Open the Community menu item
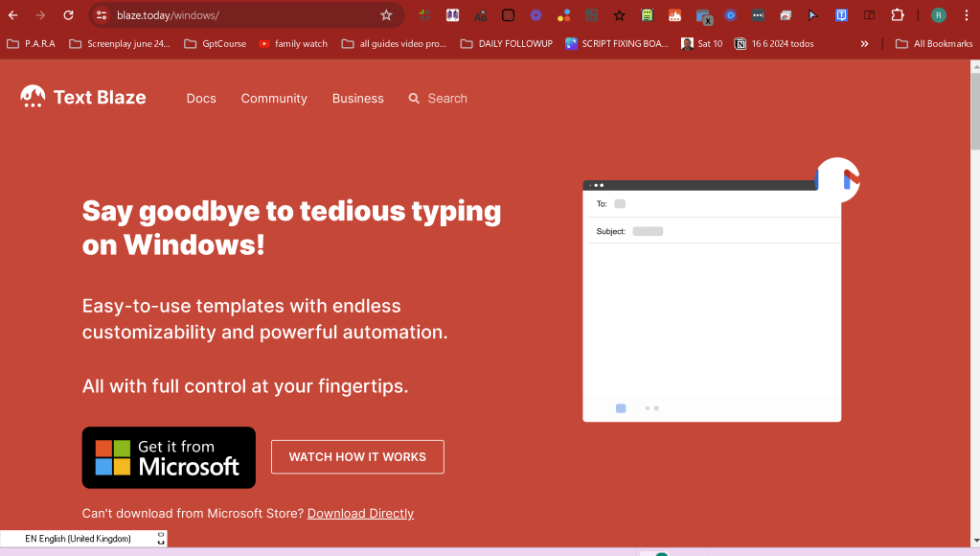Viewport: 980px width, 556px height. (x=274, y=98)
